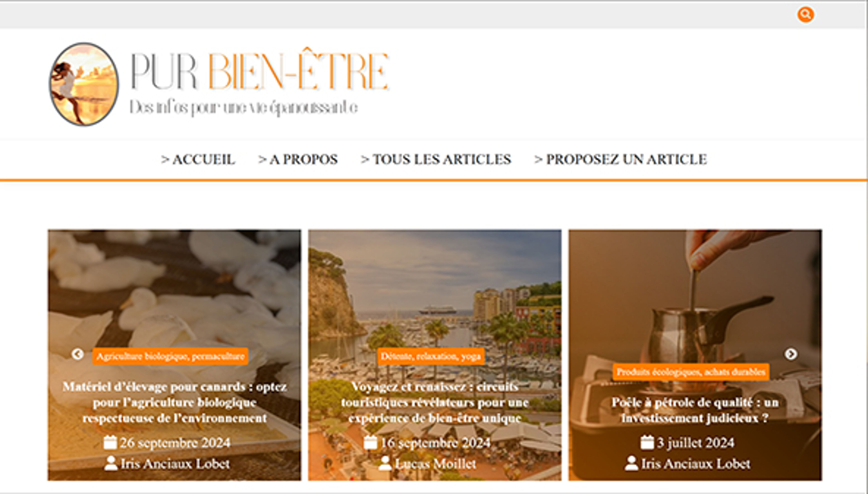
Task: Click author icon beside Lucas Moillet
Action: click(x=385, y=463)
